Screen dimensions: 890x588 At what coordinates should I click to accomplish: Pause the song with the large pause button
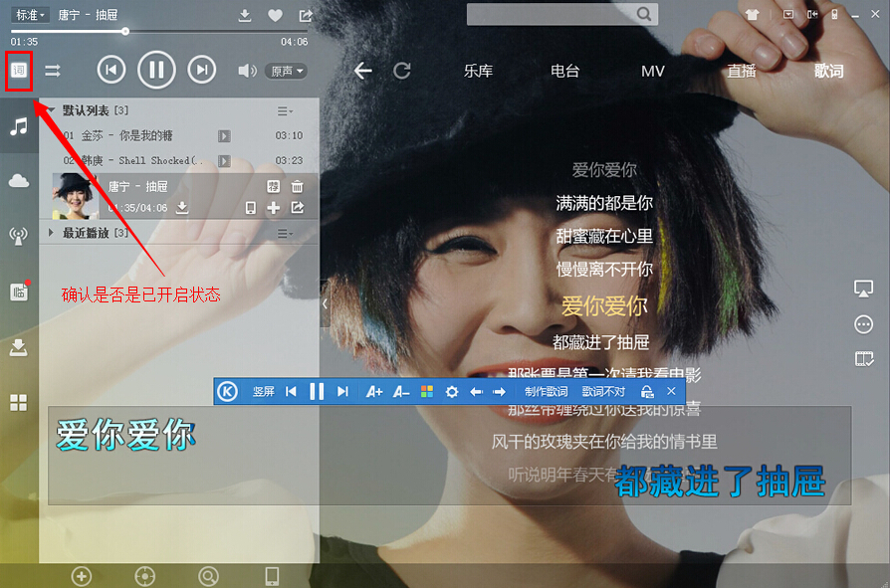click(x=156, y=70)
